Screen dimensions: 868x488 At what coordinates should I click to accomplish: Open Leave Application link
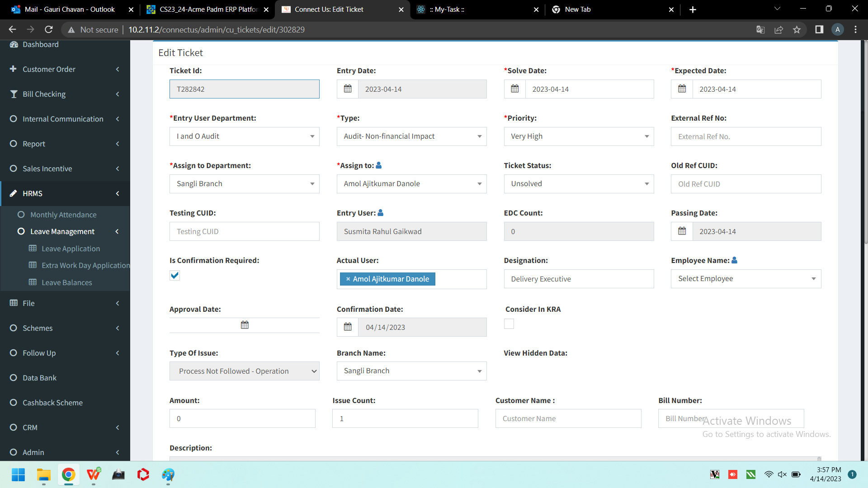pyautogui.click(x=71, y=249)
